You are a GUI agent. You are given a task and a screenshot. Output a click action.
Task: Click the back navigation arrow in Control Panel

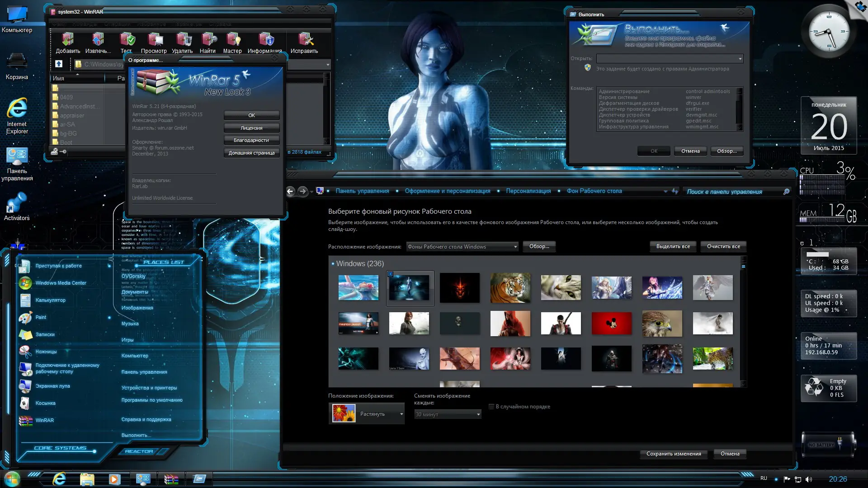point(290,191)
